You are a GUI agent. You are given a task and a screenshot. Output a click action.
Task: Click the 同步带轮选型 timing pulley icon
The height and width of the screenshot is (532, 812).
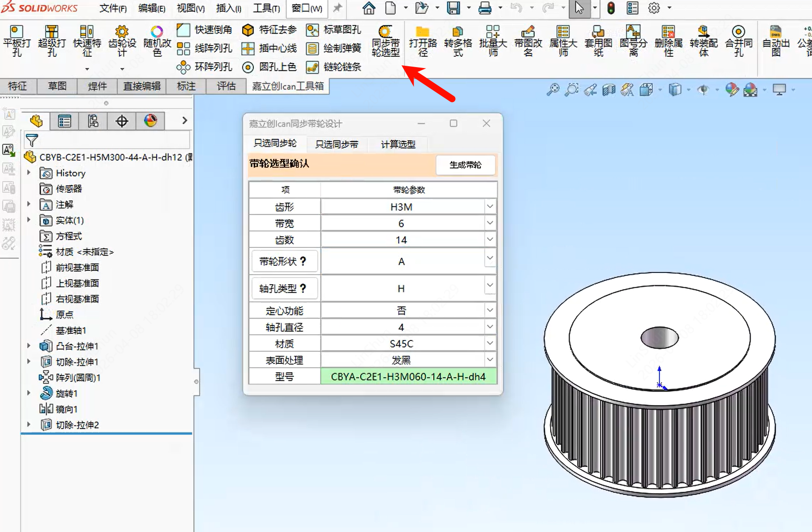coord(385,40)
